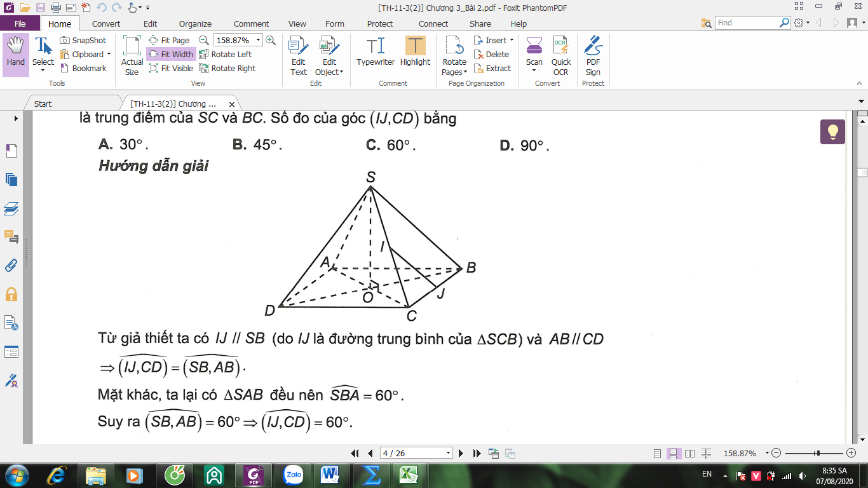Click in the Find search box

[747, 23]
